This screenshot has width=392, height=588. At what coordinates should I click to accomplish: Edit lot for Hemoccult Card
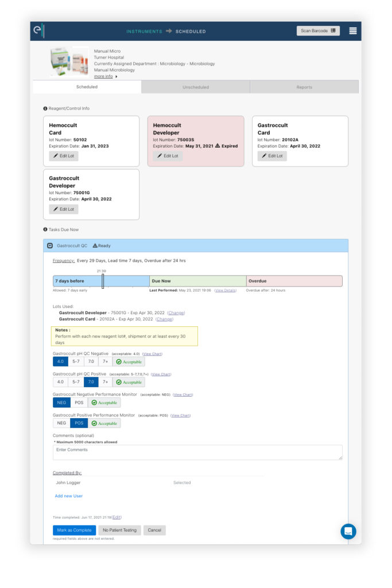[63, 156]
